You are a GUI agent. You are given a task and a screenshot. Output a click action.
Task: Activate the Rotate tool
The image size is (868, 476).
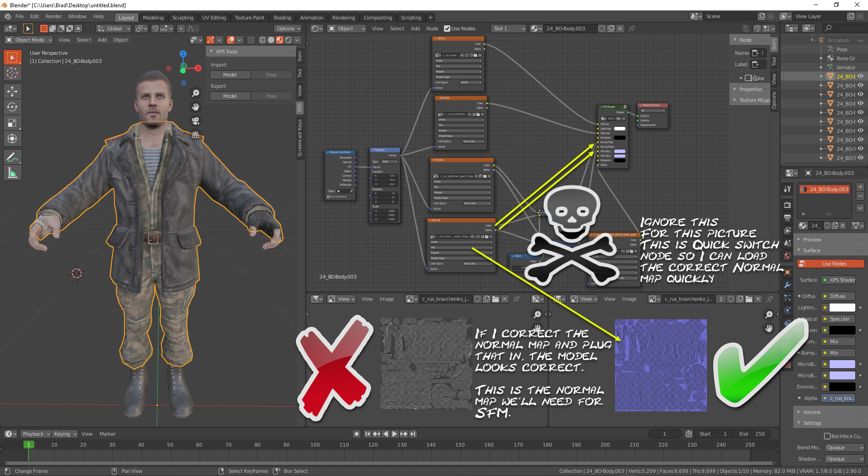click(13, 107)
